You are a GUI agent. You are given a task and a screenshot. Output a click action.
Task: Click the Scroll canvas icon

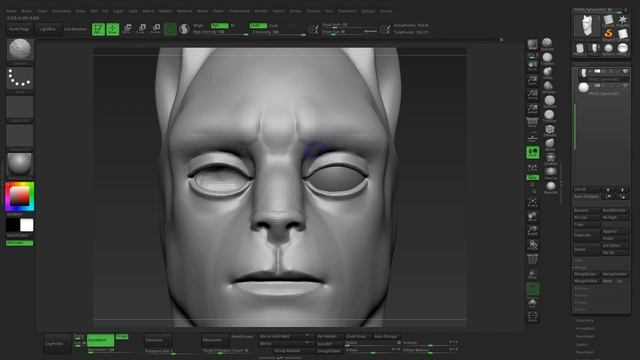[x=532, y=66]
